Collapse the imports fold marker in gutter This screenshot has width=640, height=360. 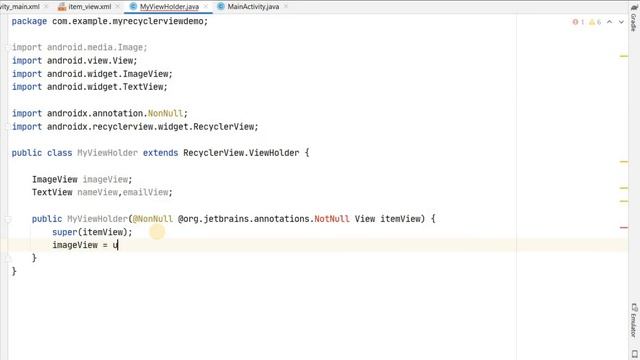click(8, 47)
